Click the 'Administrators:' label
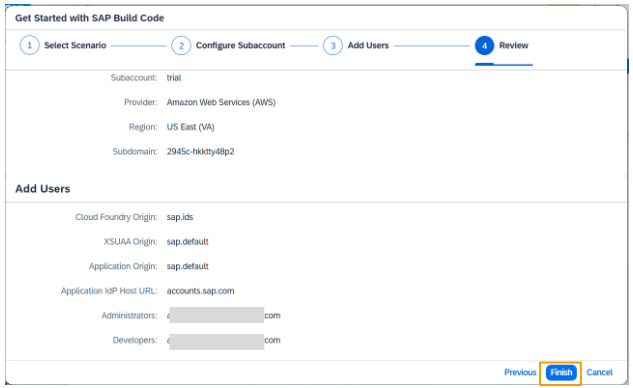Image resolution: width=633 pixels, height=388 pixels. tap(129, 315)
